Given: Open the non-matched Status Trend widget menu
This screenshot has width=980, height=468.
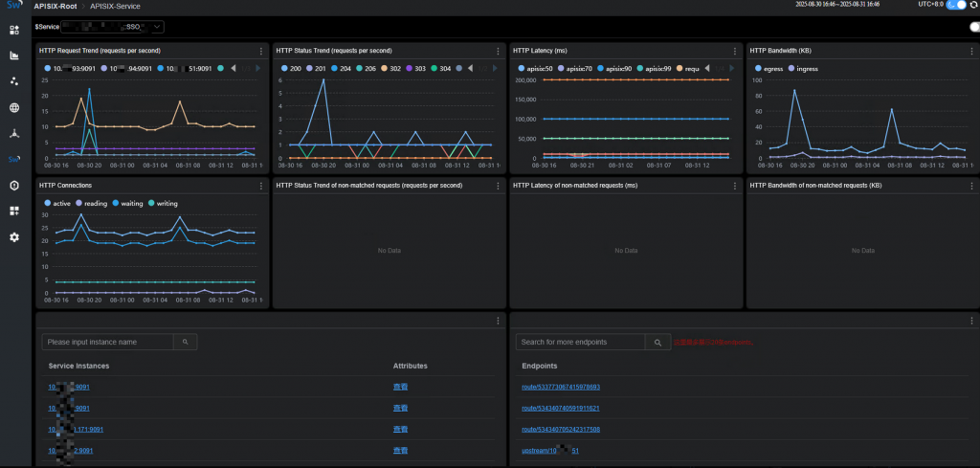Looking at the screenshot, I should [498, 187].
